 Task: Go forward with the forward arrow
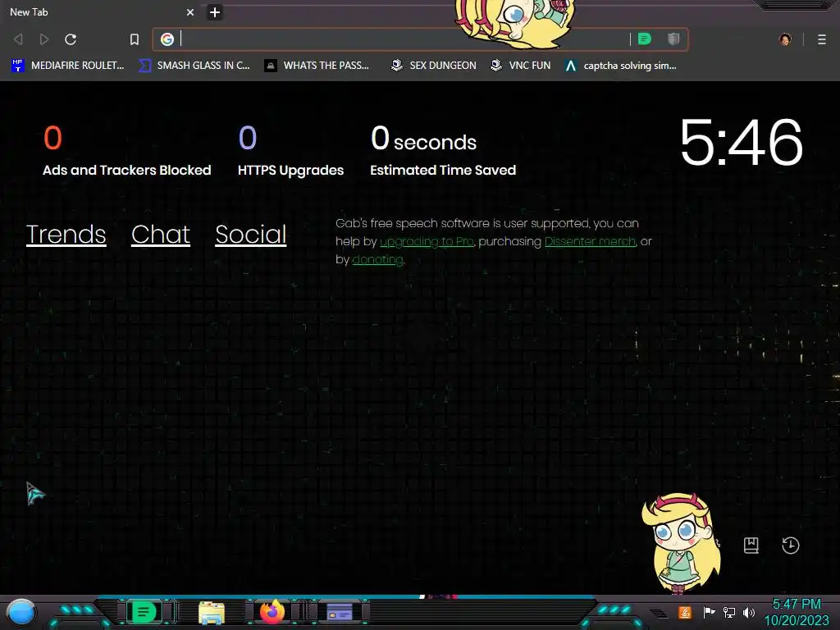[44, 39]
